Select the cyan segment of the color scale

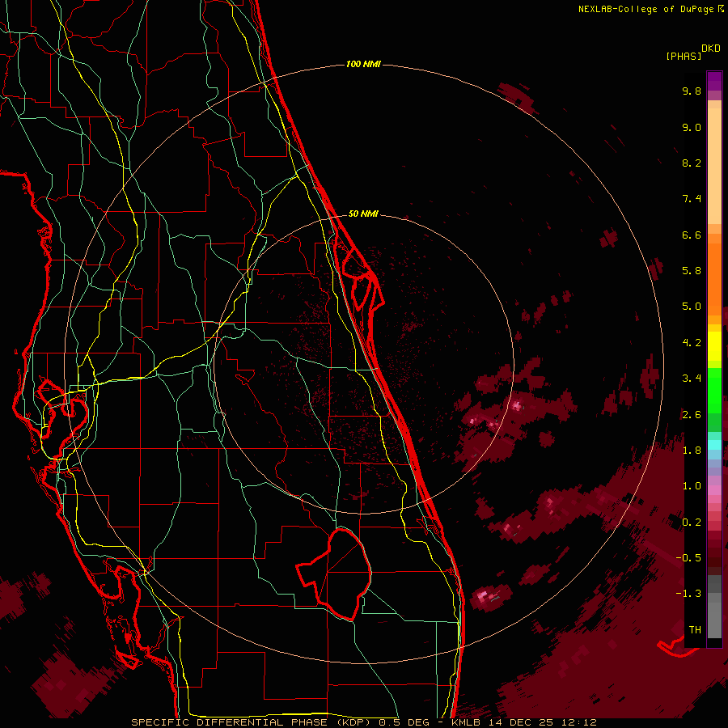click(714, 444)
